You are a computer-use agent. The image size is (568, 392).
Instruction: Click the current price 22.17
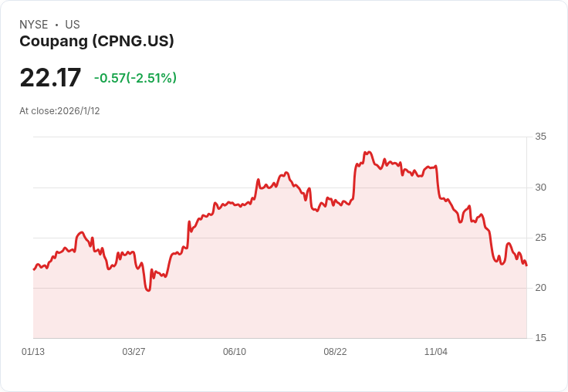click(x=50, y=78)
